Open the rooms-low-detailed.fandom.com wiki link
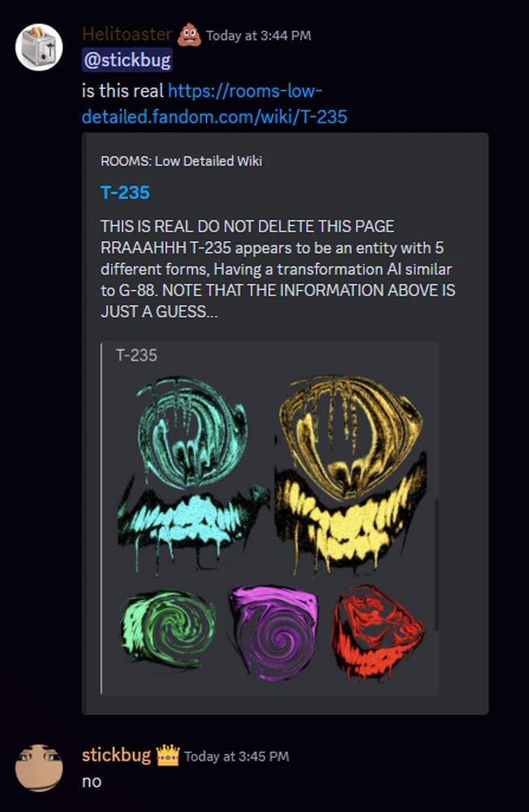Viewport: 529px width, 812px height. point(214,104)
